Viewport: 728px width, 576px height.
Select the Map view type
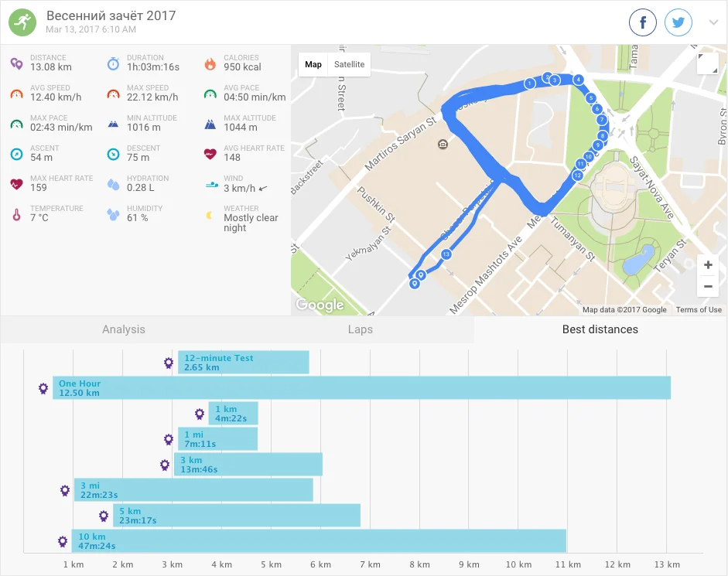click(x=313, y=65)
